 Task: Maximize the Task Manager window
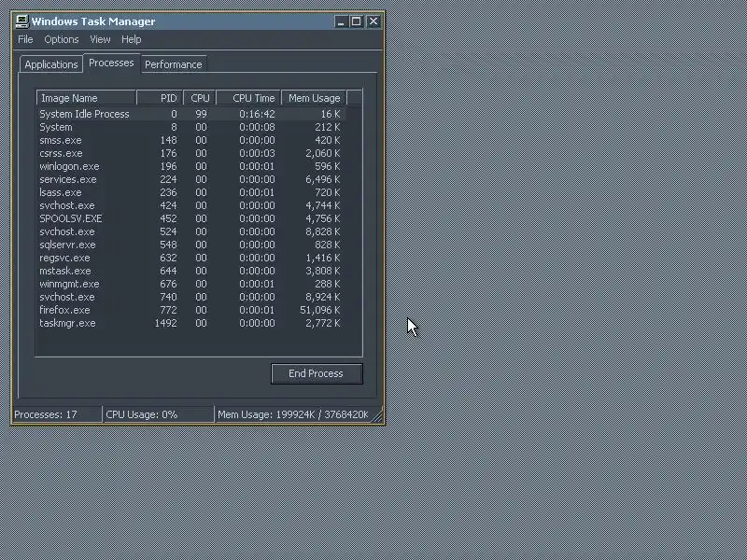pyautogui.click(x=357, y=21)
